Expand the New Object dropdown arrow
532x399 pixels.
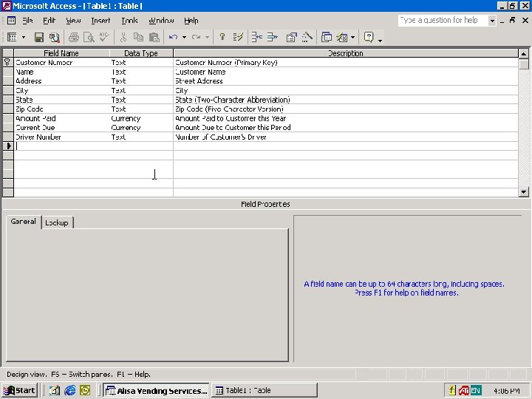pyautogui.click(x=353, y=37)
